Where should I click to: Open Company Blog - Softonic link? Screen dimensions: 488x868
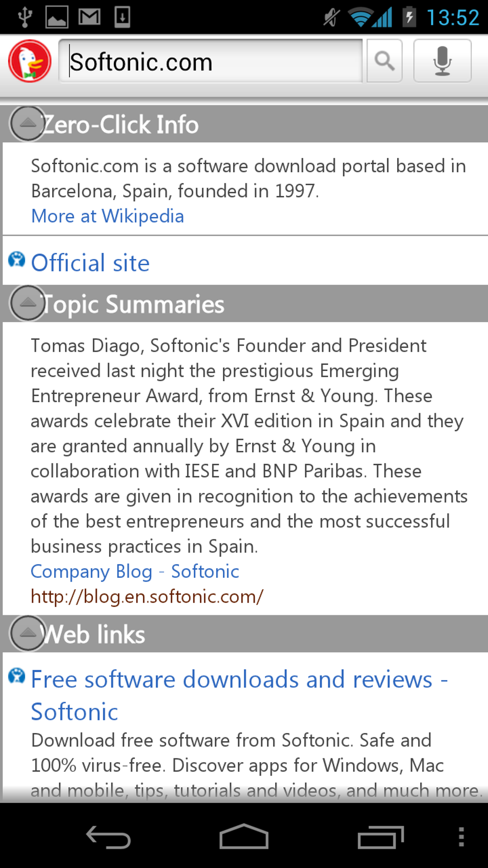pyautogui.click(x=134, y=571)
